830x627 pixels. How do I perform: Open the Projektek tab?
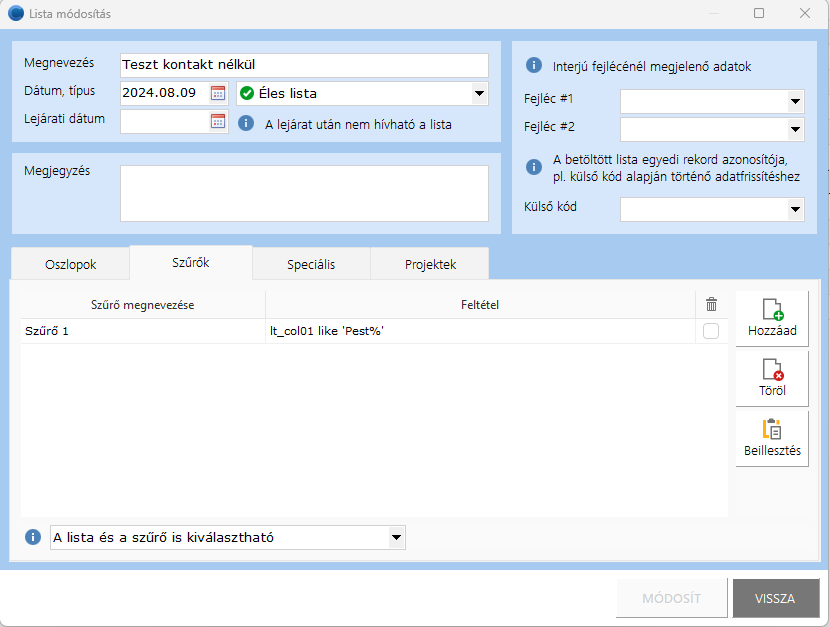pyautogui.click(x=430, y=265)
